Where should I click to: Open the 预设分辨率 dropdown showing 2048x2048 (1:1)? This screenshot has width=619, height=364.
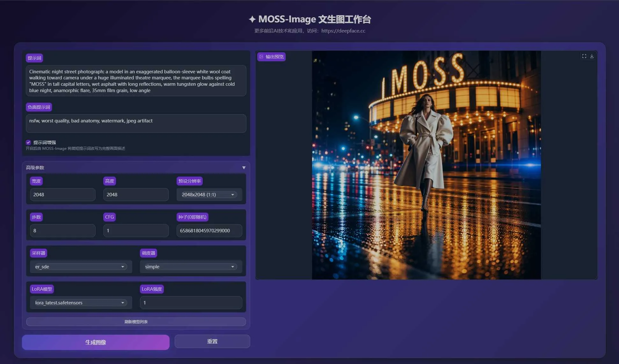(209, 194)
